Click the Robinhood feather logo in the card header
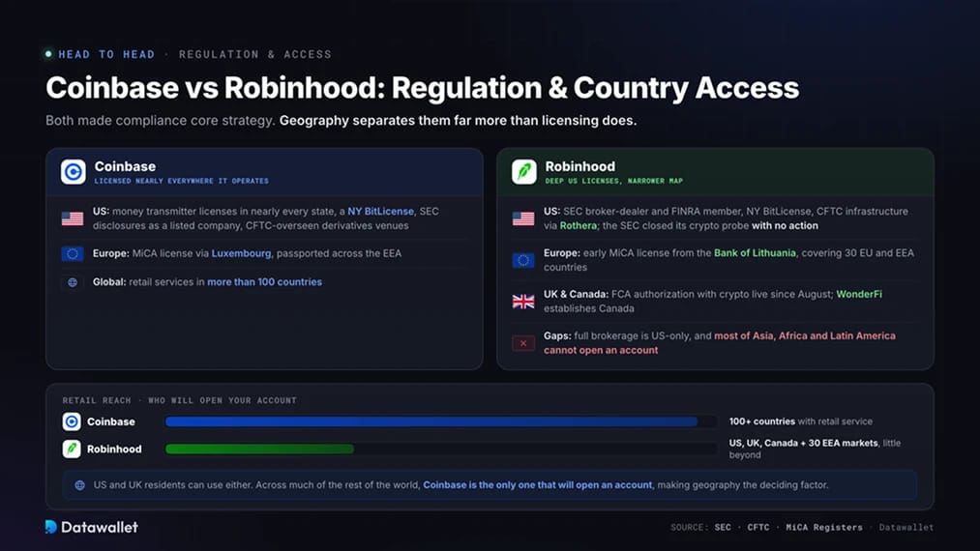 pos(523,172)
